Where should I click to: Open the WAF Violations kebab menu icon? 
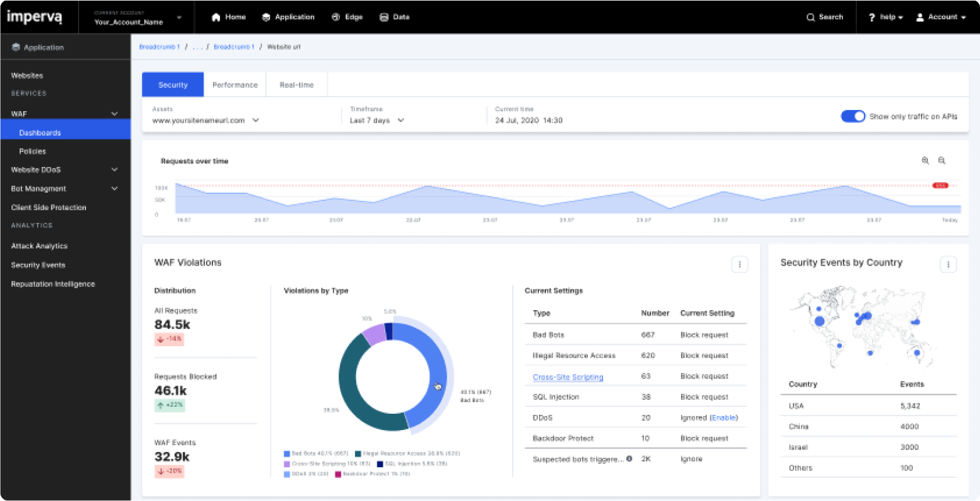pos(739,264)
